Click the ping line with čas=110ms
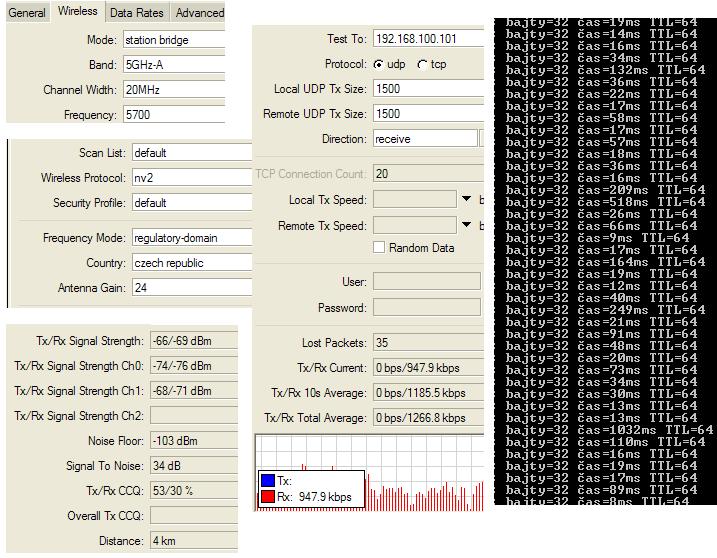 point(605,442)
